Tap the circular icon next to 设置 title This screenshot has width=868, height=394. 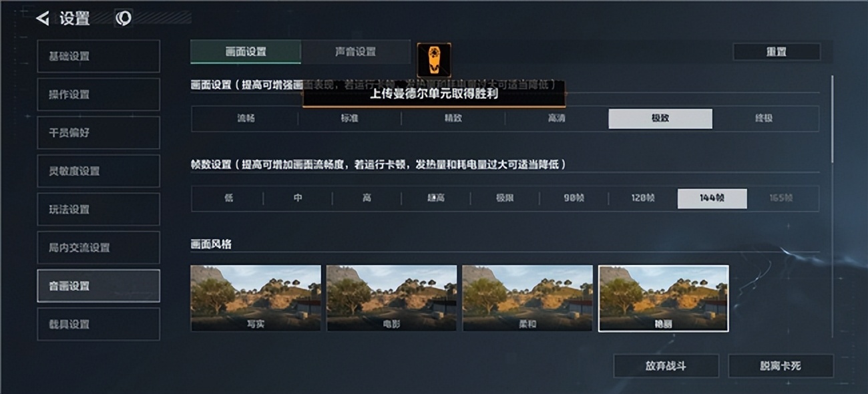[124, 19]
